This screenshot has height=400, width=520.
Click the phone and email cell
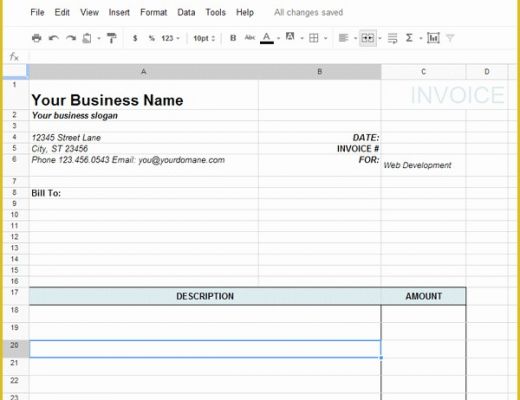point(144,165)
